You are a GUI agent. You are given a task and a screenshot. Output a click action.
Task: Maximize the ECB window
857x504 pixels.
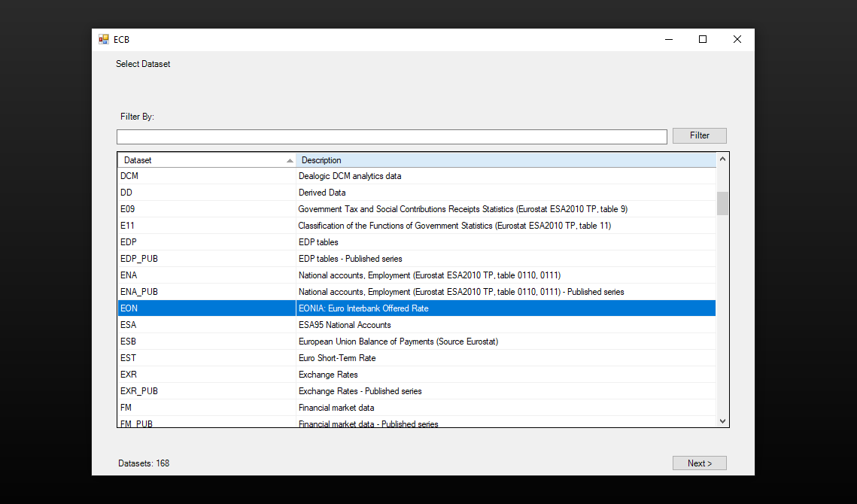702,40
